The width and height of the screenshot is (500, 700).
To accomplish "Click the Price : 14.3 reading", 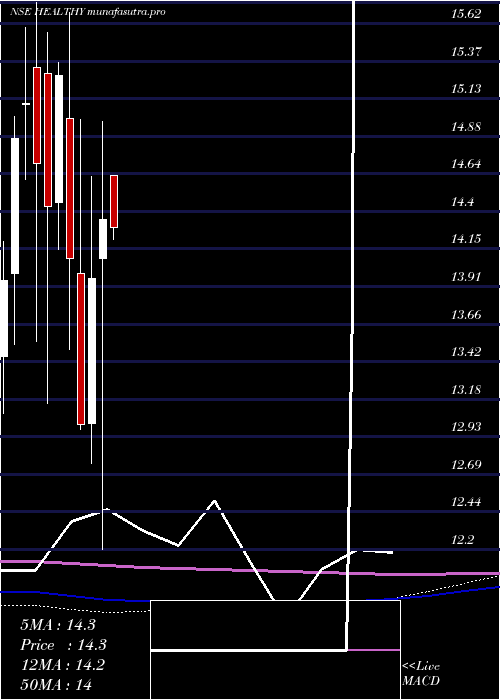I will pos(63,645).
